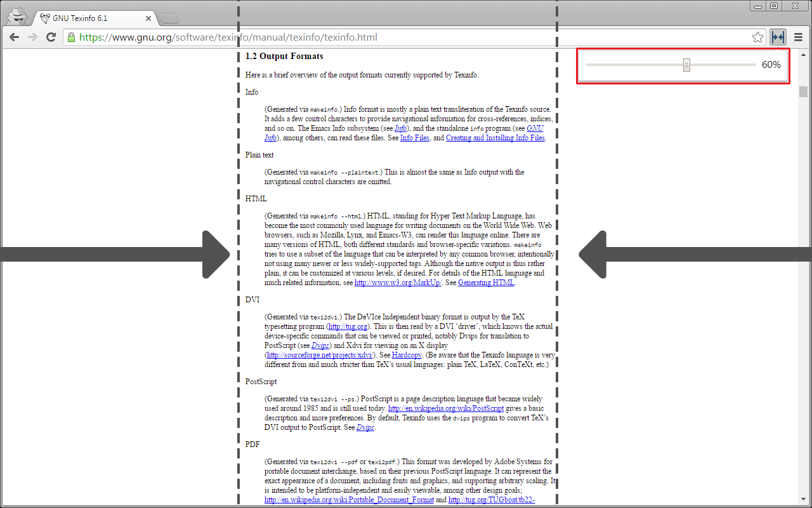Follow the Info Files link

point(415,138)
